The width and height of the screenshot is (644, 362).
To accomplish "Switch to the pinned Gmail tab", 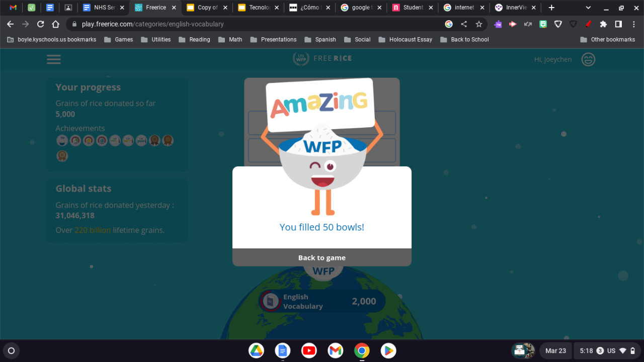I will click(13, 8).
